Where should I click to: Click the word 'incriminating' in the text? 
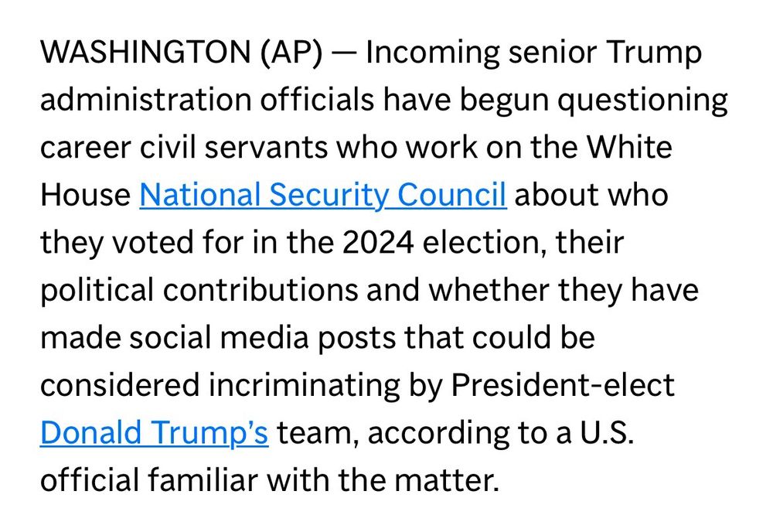tap(304, 386)
